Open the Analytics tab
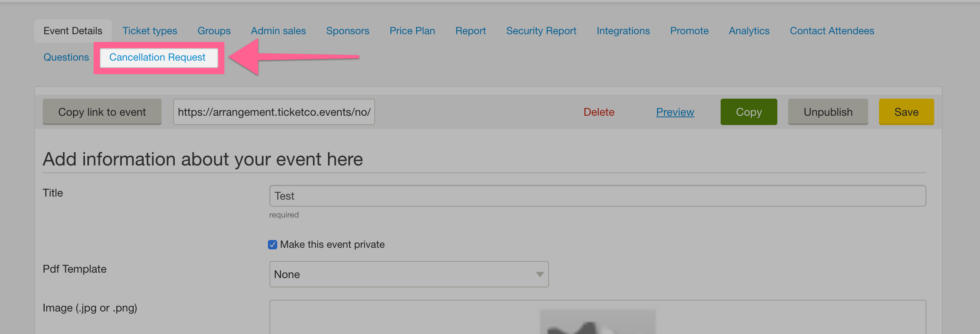This screenshot has height=334, width=980. 749,31
